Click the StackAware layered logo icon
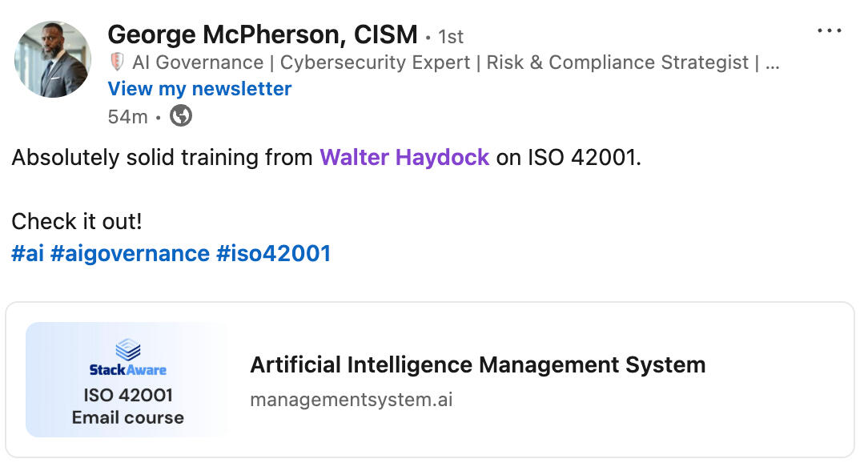The image size is (868, 463). coord(128,348)
